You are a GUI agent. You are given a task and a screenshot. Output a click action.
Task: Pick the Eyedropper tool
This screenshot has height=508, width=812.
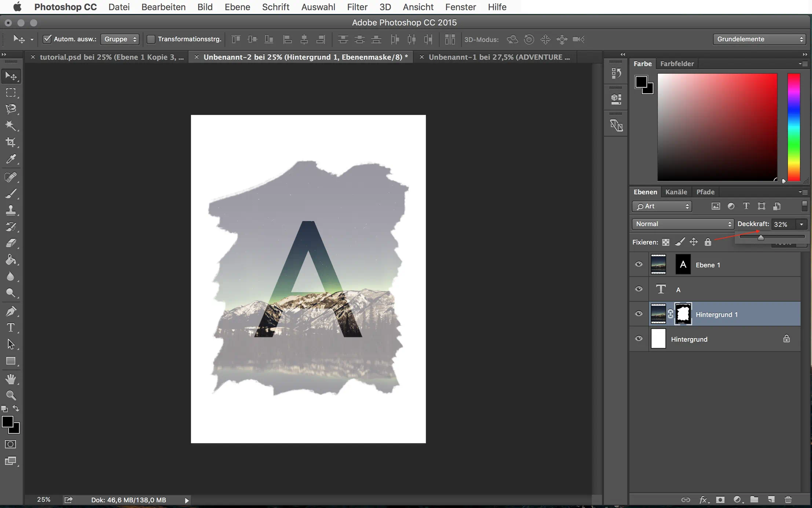coord(11,159)
